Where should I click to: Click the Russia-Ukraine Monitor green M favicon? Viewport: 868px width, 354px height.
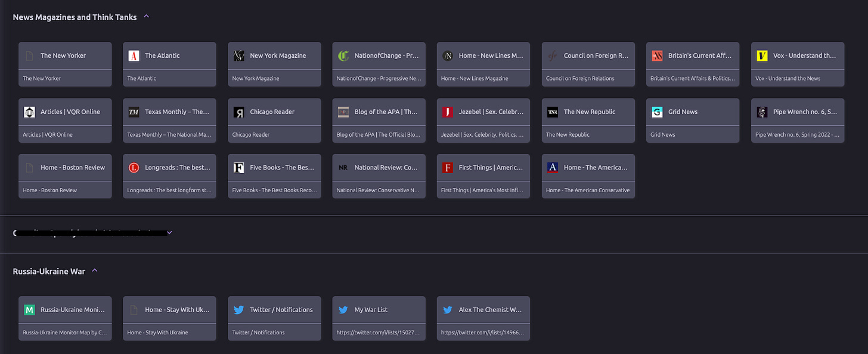tap(29, 310)
